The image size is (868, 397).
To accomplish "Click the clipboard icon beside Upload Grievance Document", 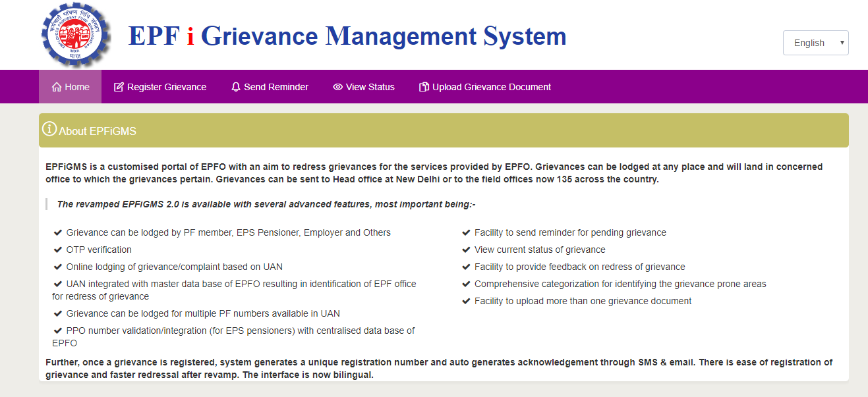I will (424, 87).
